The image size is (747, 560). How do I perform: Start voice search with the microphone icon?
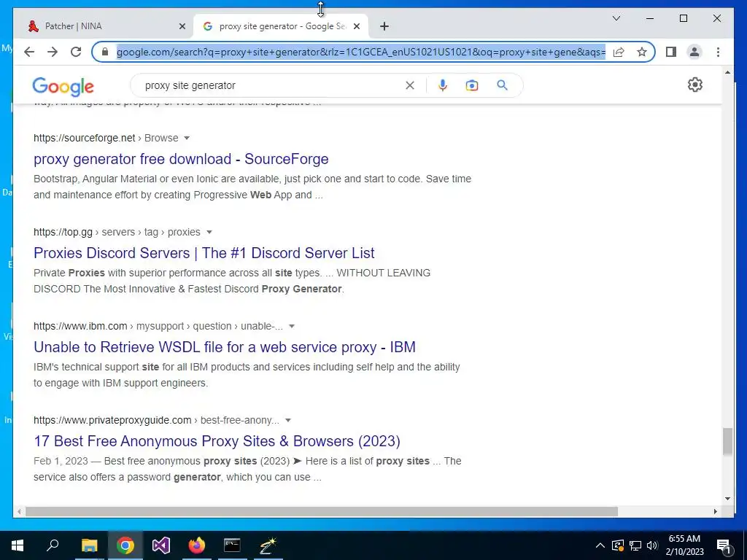coord(443,85)
